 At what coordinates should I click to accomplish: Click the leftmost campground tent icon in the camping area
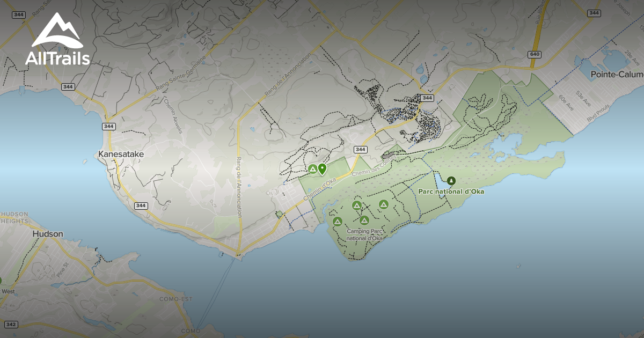(337, 222)
